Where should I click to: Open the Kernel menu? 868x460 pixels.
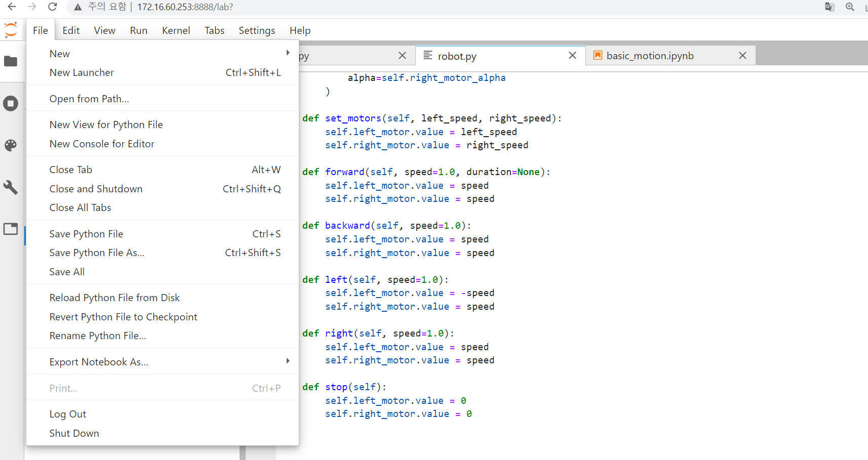pyautogui.click(x=176, y=30)
